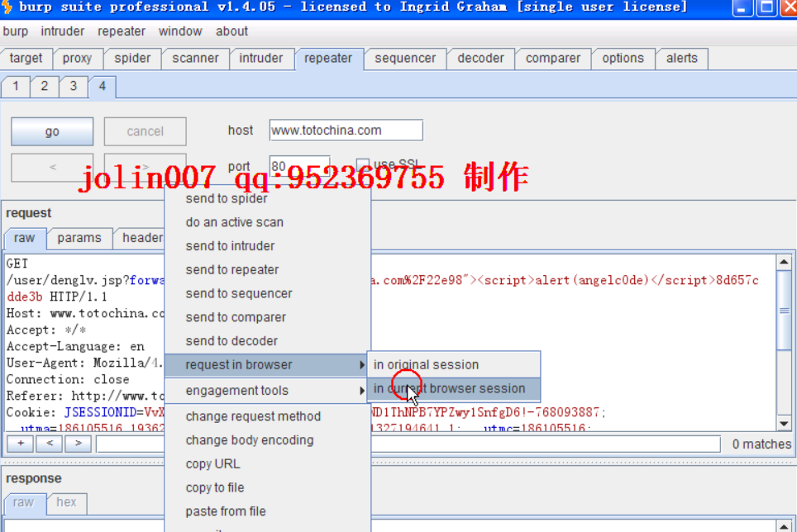This screenshot has width=797, height=532.
Task: Go to previous request in history
Action: pos(52,167)
